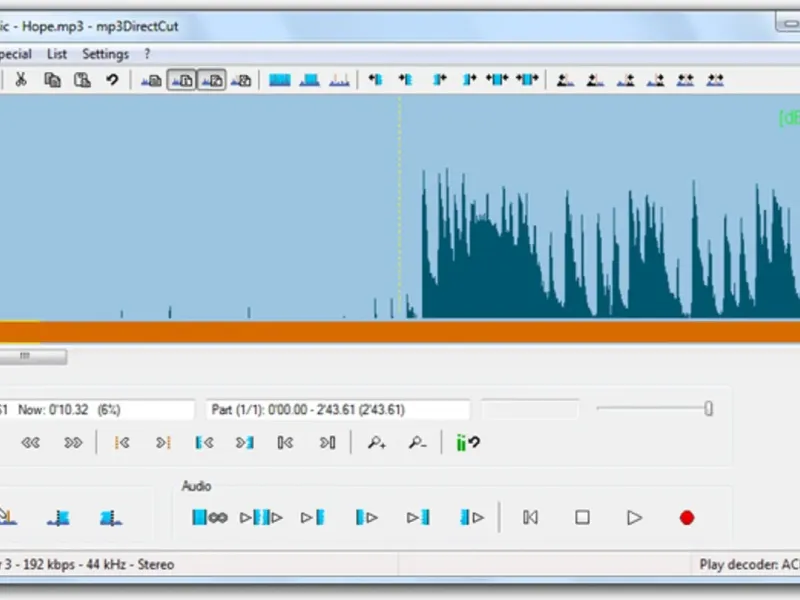The width and height of the screenshot is (800, 600).
Task: Zoom out with the magnifier minus icon
Action: 417,443
